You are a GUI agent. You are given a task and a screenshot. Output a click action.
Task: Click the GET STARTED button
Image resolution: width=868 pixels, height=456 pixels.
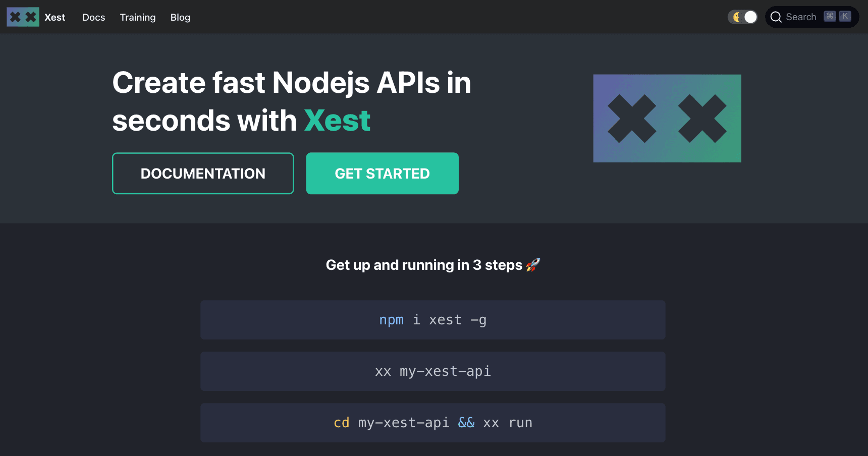pos(383,174)
